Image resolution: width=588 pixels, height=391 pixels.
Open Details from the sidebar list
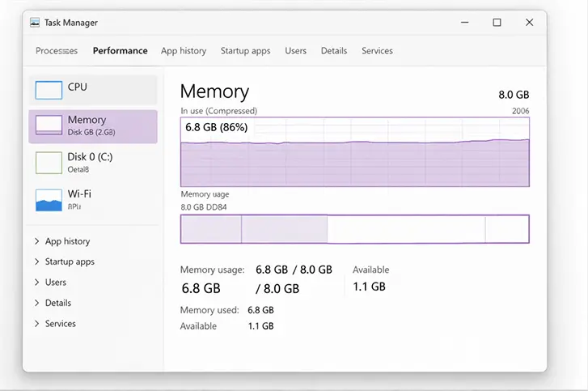[58, 303]
